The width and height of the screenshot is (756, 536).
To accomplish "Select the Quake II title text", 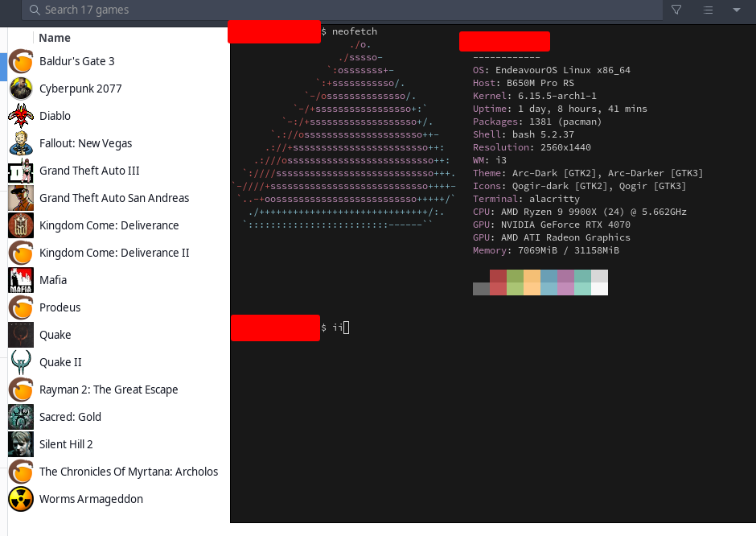I will click(60, 362).
